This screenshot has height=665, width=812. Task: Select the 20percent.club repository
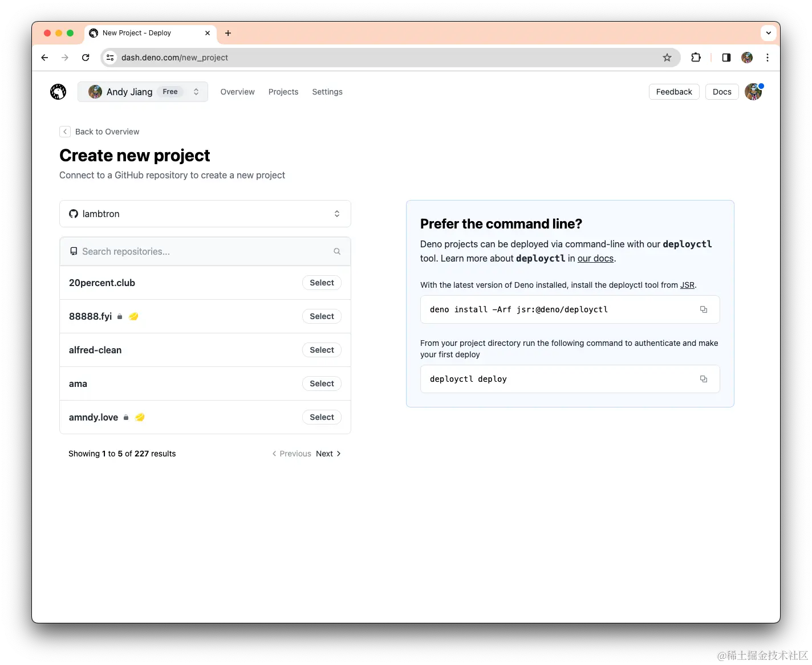coord(322,283)
